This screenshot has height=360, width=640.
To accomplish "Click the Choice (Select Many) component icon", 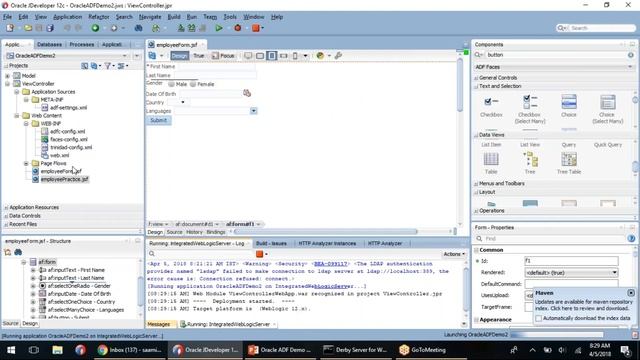I will click(608, 102).
